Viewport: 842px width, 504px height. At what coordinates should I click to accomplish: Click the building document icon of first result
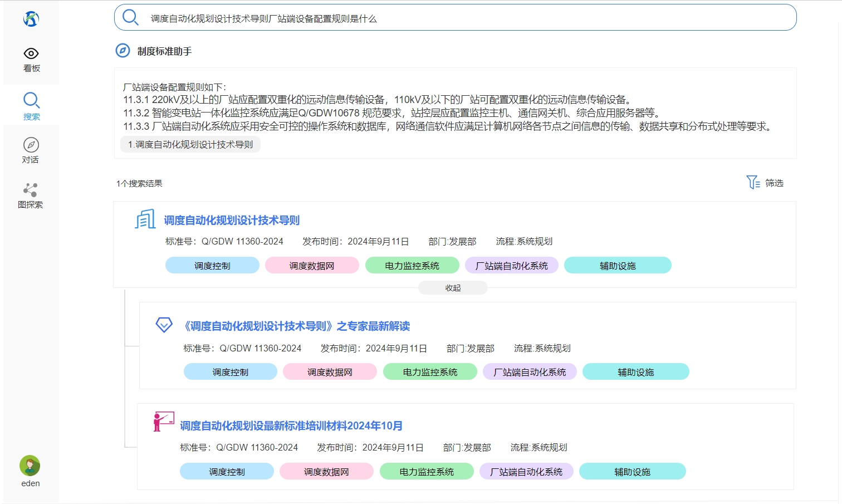tap(145, 219)
